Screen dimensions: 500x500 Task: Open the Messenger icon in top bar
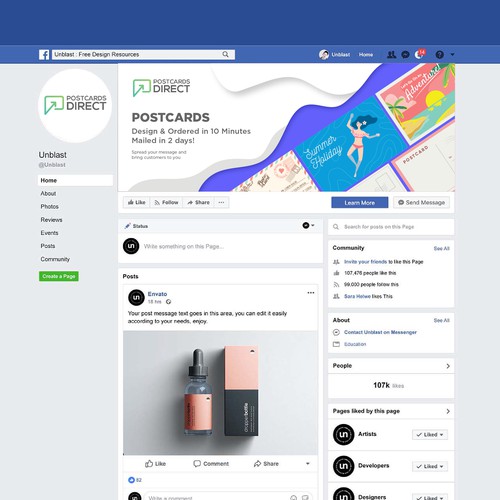point(405,55)
